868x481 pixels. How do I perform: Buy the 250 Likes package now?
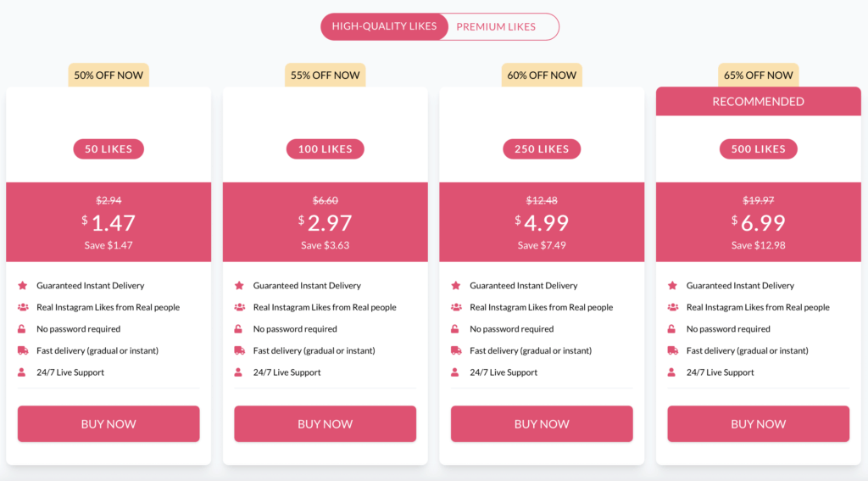pos(542,424)
